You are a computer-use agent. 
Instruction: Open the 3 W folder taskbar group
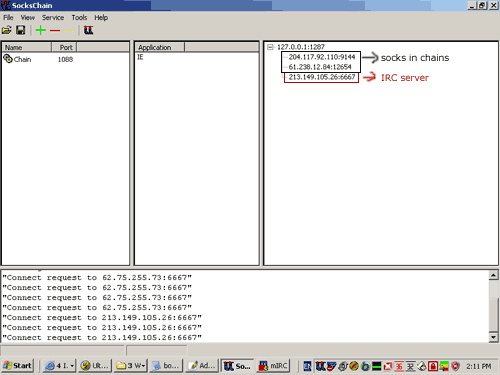[131, 366]
